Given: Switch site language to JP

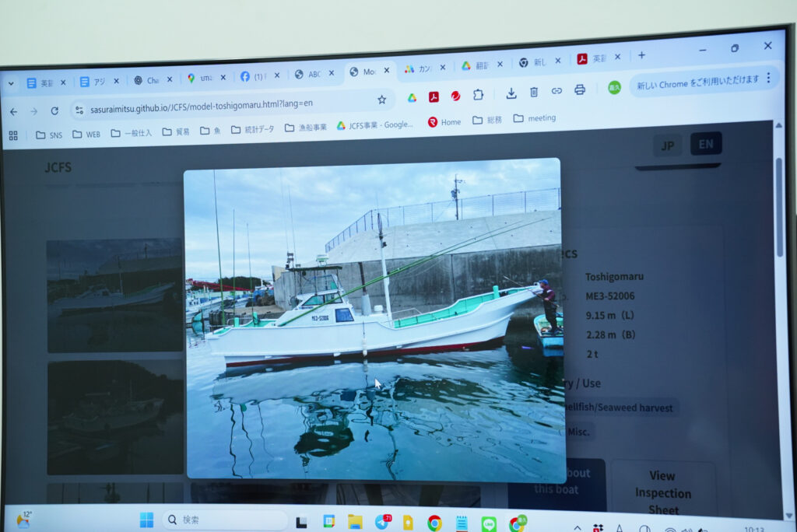Looking at the screenshot, I should 667,145.
